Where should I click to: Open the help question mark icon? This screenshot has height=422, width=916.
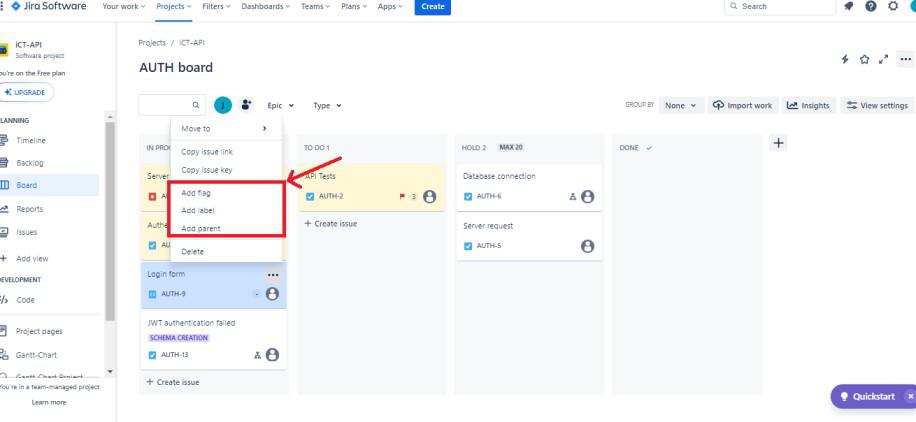click(x=870, y=6)
